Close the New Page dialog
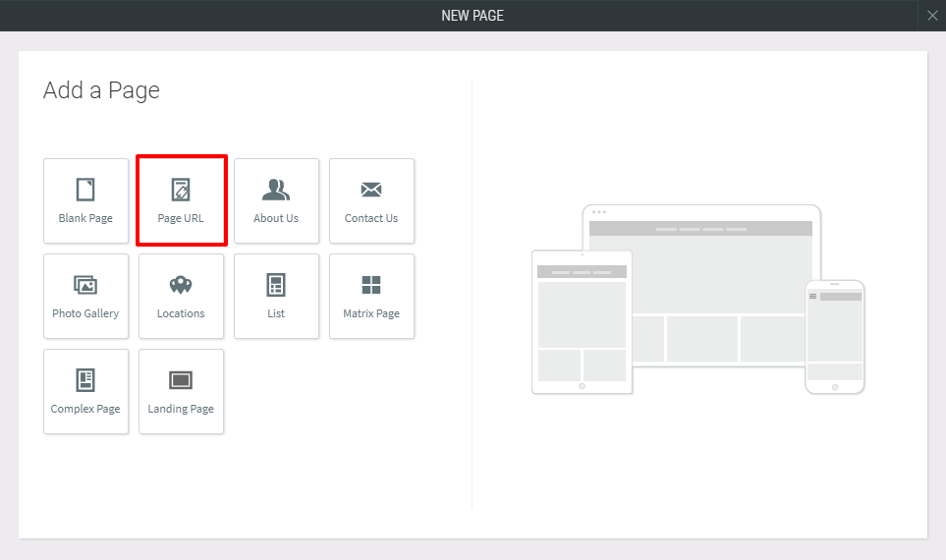 [x=932, y=16]
